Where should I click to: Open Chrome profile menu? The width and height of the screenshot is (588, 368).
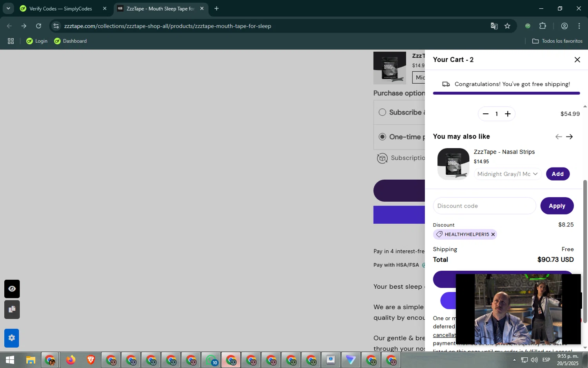pos(564,26)
